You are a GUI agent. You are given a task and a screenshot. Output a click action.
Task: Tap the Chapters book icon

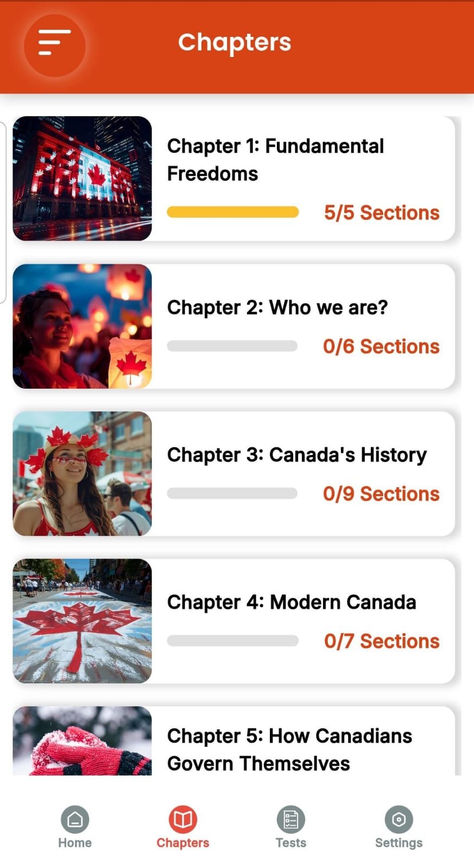coord(183,819)
